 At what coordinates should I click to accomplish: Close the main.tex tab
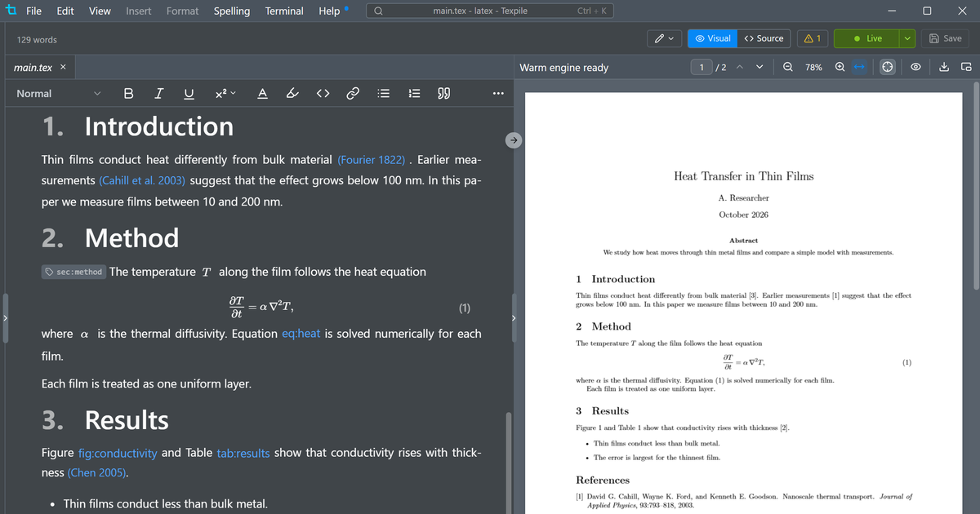pyautogui.click(x=64, y=68)
